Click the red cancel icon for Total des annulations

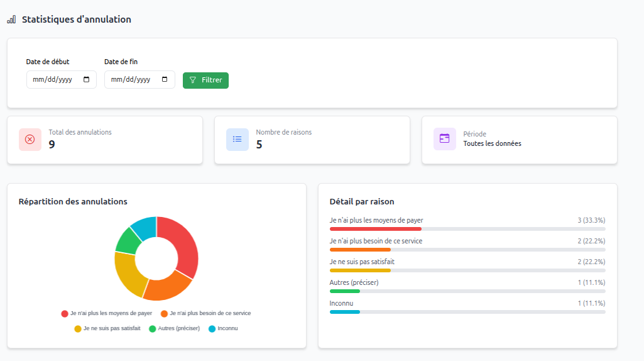tap(30, 140)
